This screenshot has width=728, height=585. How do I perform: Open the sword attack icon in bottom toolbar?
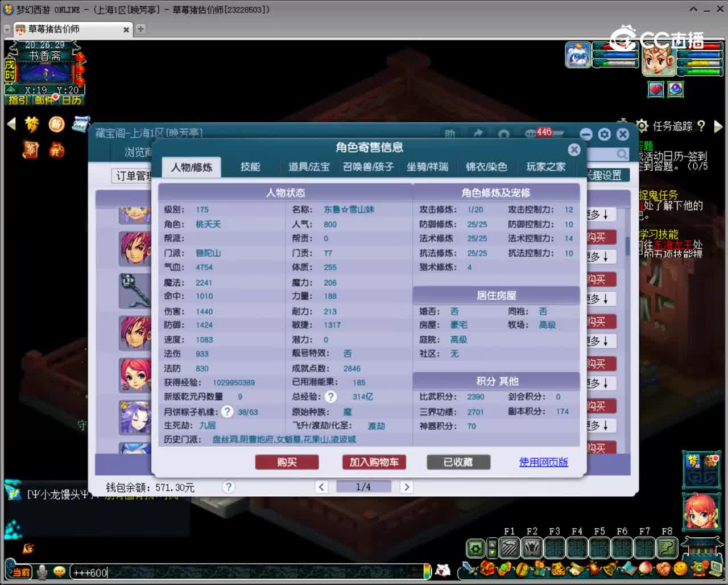(x=469, y=568)
